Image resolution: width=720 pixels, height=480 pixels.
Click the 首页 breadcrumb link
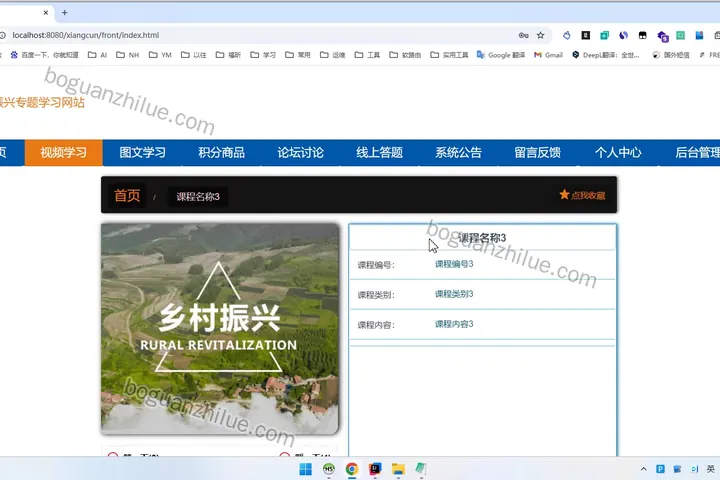coord(127,196)
